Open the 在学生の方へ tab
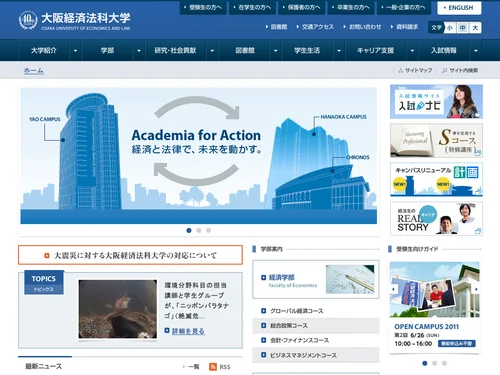This screenshot has width=500, height=375. [252, 7]
